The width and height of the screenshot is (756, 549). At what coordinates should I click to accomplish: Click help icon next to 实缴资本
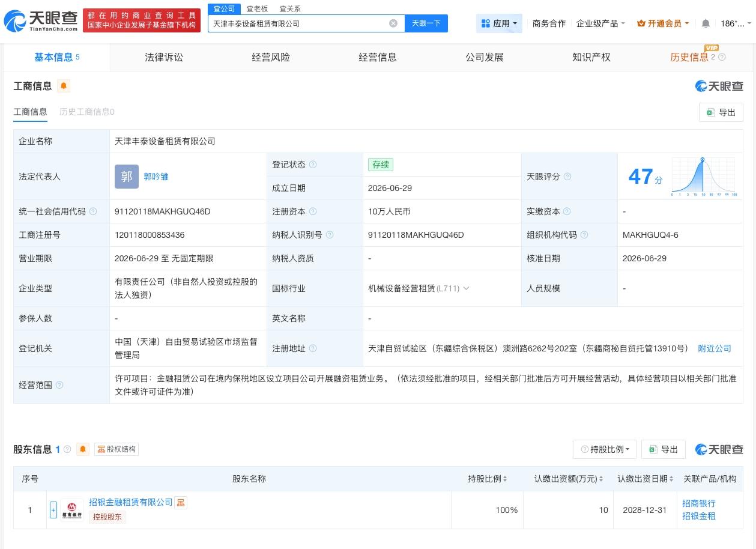(x=567, y=211)
